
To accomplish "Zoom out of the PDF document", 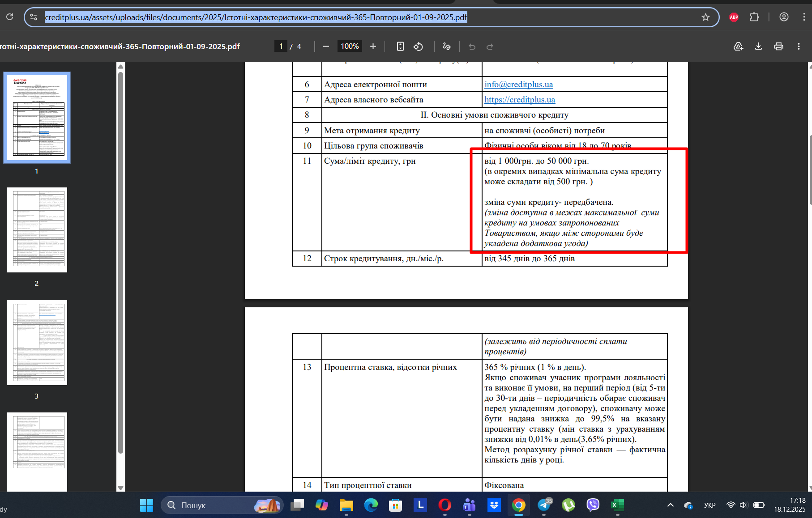I will coord(326,47).
